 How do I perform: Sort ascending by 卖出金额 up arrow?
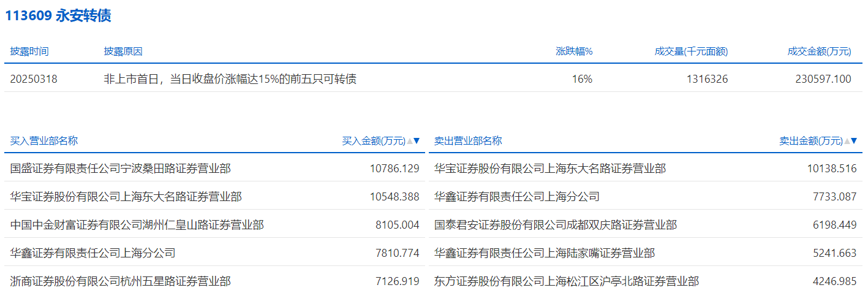[847, 141]
